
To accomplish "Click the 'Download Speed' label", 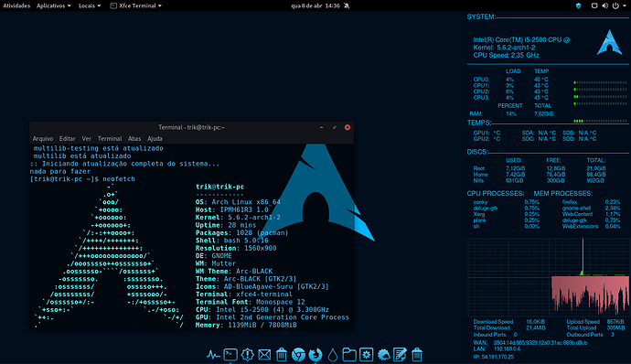I will 493,321.
